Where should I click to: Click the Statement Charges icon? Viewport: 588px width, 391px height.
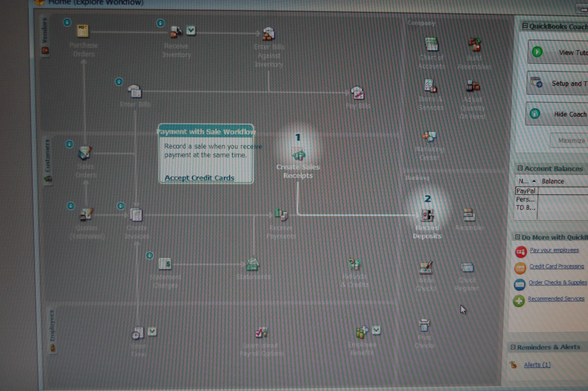pos(165,263)
